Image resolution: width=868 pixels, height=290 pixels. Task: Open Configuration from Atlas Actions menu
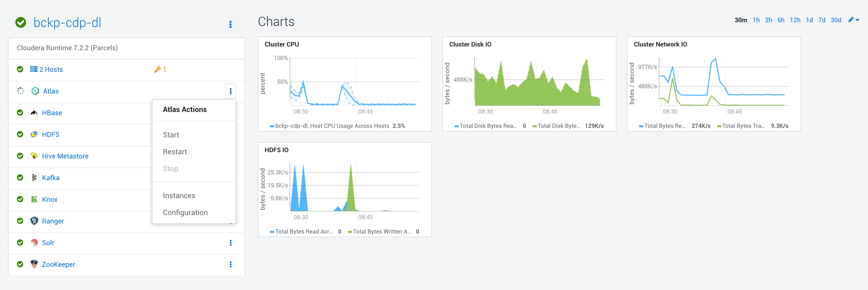coord(185,212)
